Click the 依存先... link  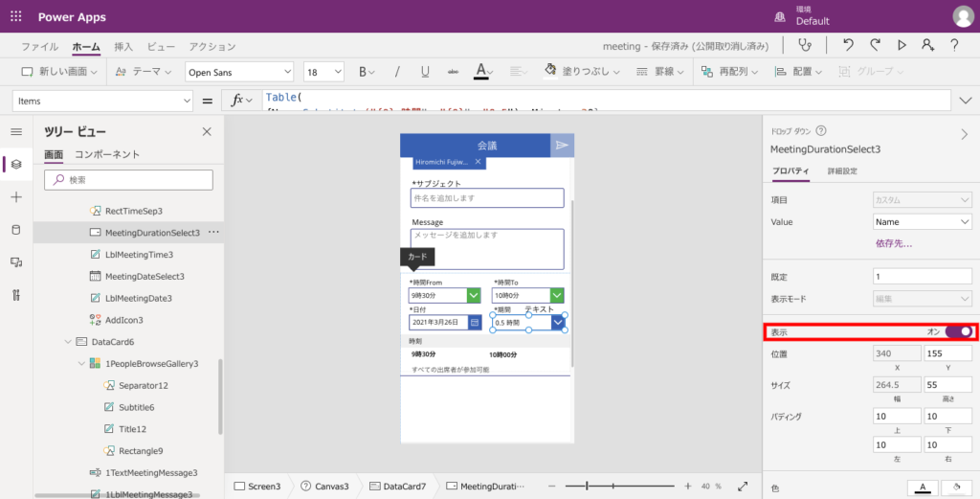[x=894, y=244]
